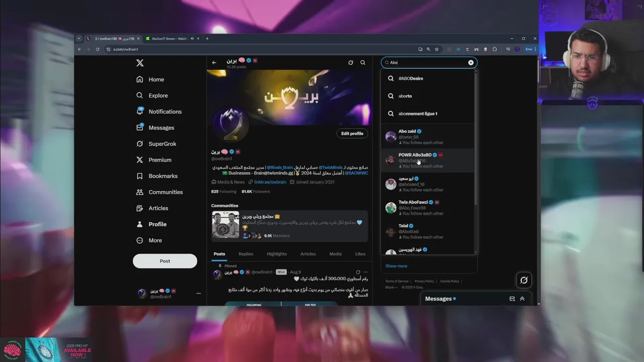Switch to the Highlights tab

(x=277, y=254)
